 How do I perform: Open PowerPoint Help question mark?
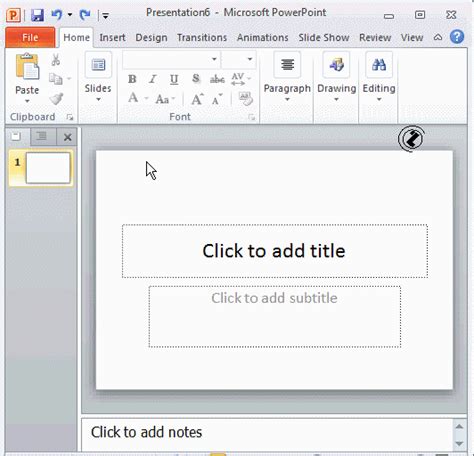[x=457, y=37]
